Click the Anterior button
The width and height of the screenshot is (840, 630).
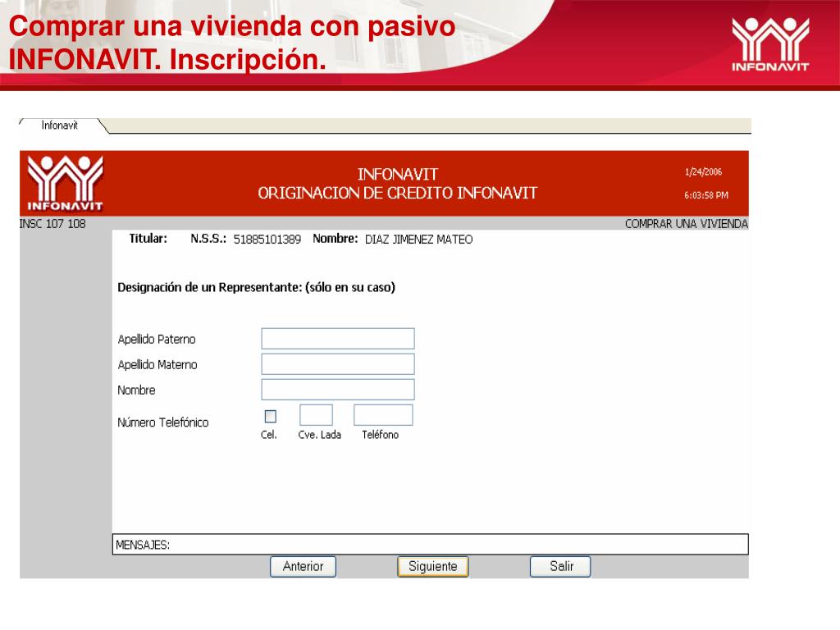click(304, 566)
